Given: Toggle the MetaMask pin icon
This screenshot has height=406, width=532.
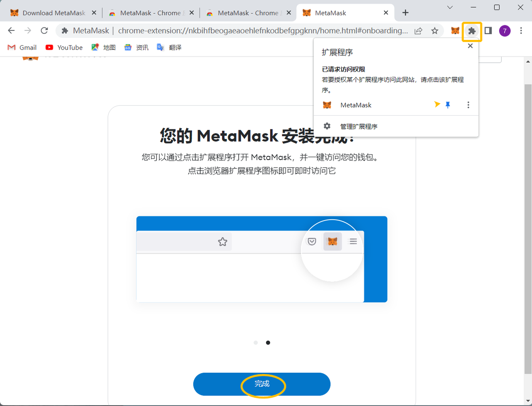Looking at the screenshot, I should coord(448,105).
